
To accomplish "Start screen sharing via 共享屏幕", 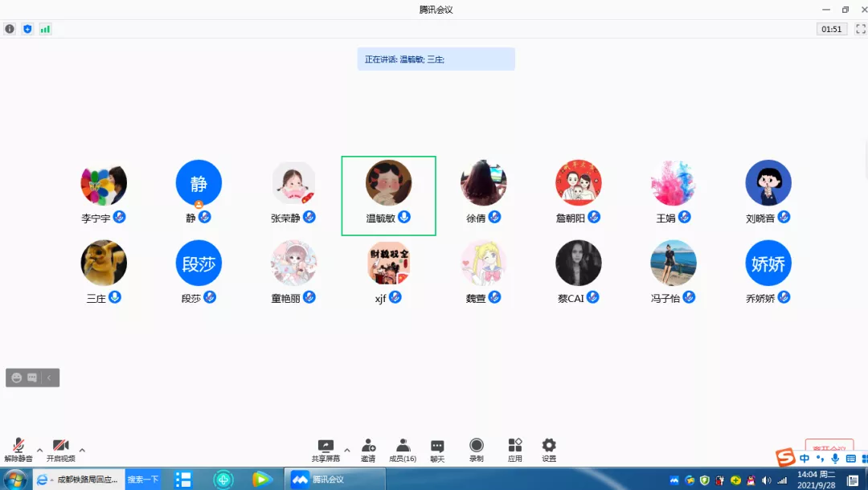I will [x=325, y=449].
